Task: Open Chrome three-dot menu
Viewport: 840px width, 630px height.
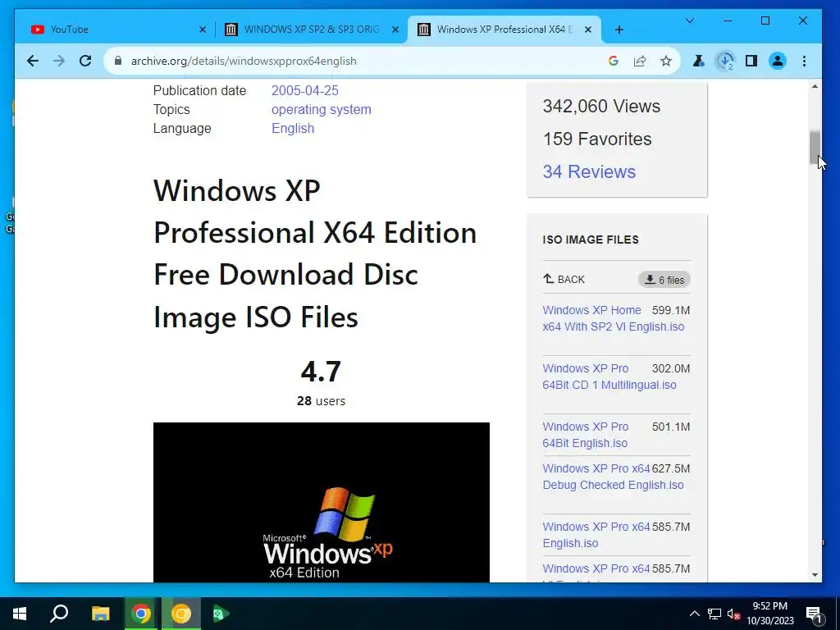Action: click(x=804, y=61)
